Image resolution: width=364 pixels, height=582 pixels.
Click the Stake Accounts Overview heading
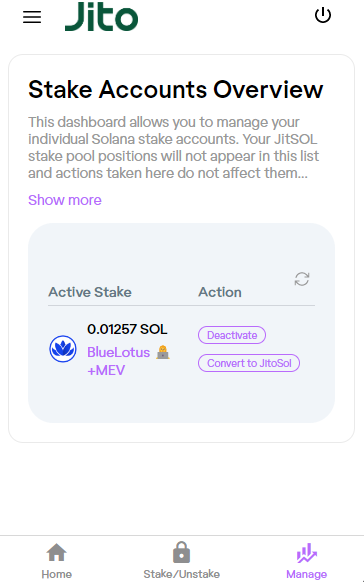pyautogui.click(x=176, y=89)
